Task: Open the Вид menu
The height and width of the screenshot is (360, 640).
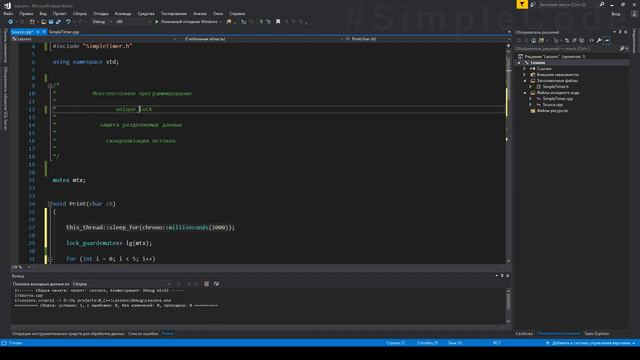Action: point(43,13)
